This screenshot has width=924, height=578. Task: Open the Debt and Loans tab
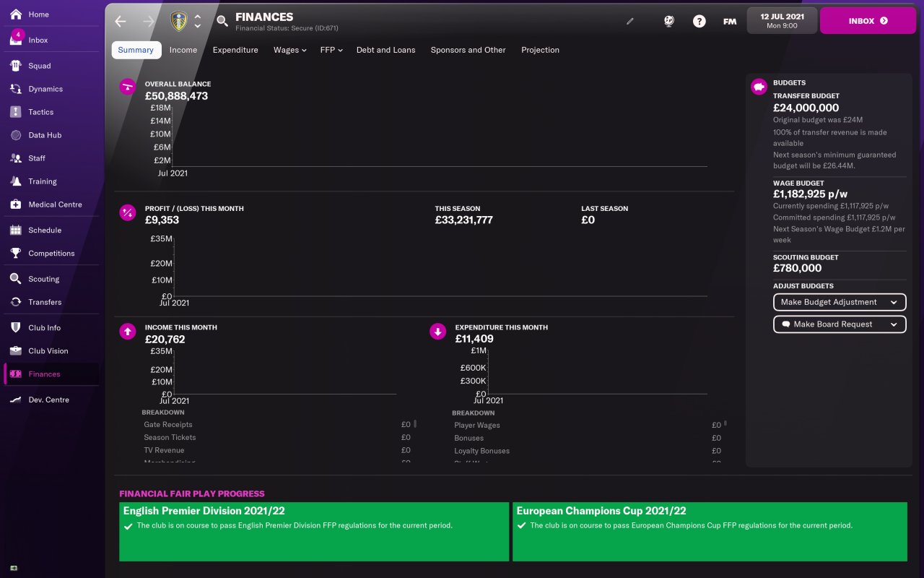[386, 50]
